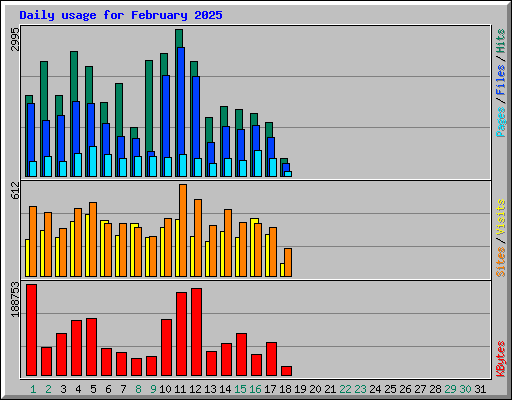Select the yellow 'Visits' legend label
This screenshot has height=400, width=512.
pyautogui.click(x=500, y=218)
